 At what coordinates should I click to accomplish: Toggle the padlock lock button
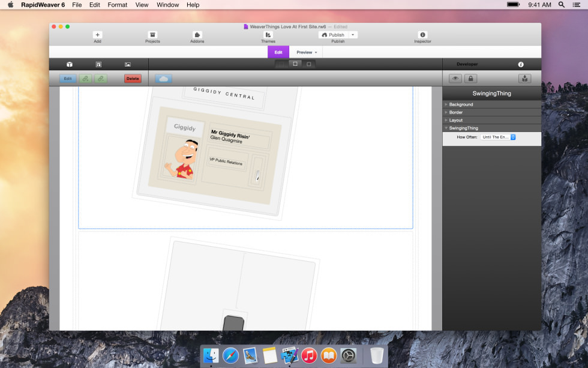470,79
